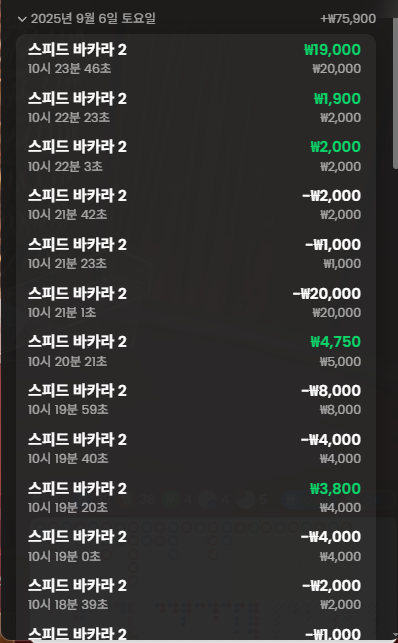Image resolution: width=398 pixels, height=643 pixels.
Task: Open the record at 10시 18분 39초
Action: pos(196,594)
